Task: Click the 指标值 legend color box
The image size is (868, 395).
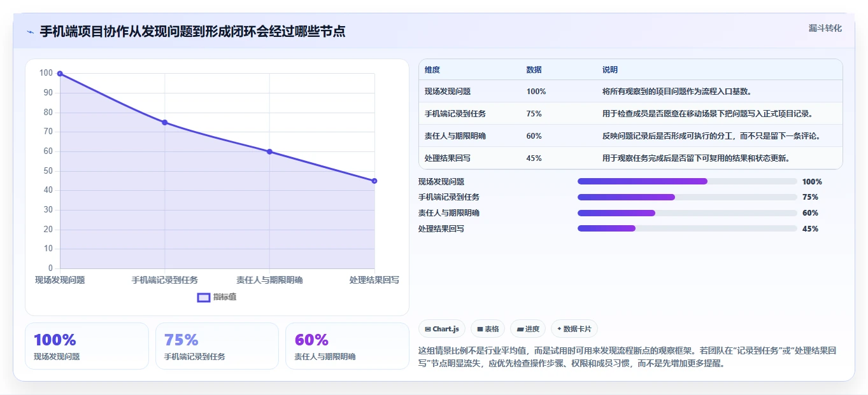Action: (x=204, y=297)
